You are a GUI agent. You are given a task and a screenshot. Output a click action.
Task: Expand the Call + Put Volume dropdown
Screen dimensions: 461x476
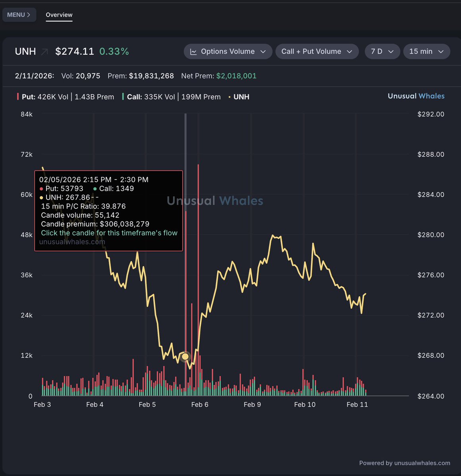point(317,52)
